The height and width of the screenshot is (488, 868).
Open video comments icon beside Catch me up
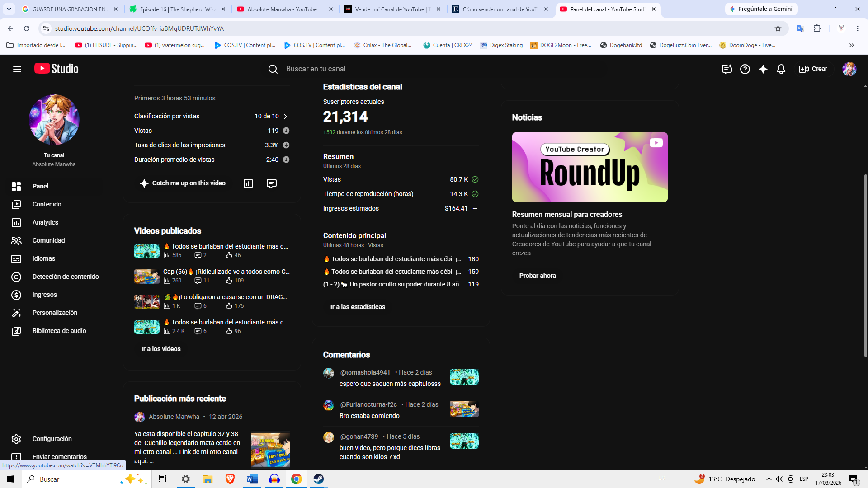(272, 183)
